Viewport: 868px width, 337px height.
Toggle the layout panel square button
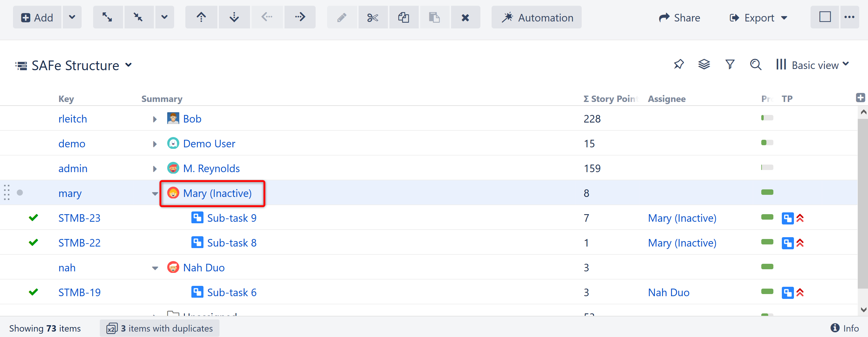click(x=825, y=17)
